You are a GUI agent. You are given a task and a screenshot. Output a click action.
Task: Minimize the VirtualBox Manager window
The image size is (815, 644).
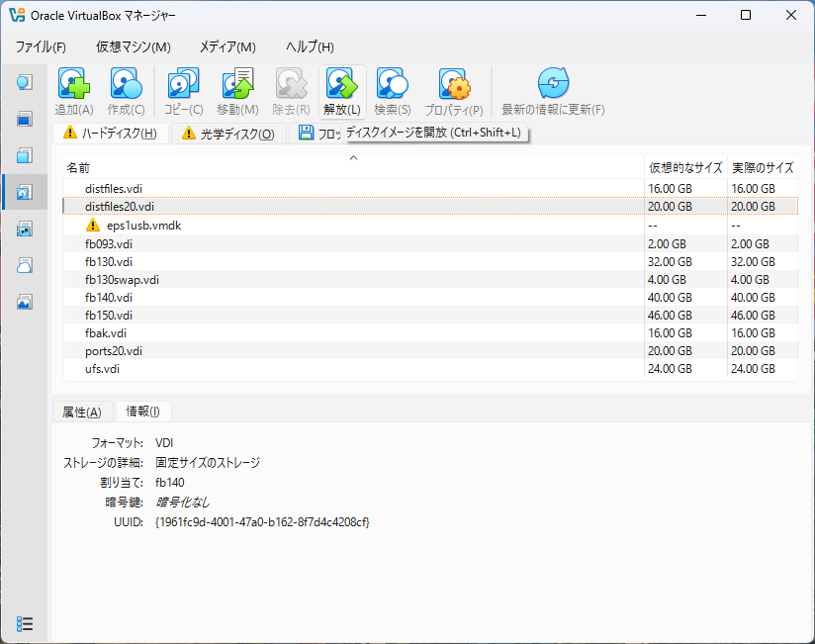(x=701, y=15)
